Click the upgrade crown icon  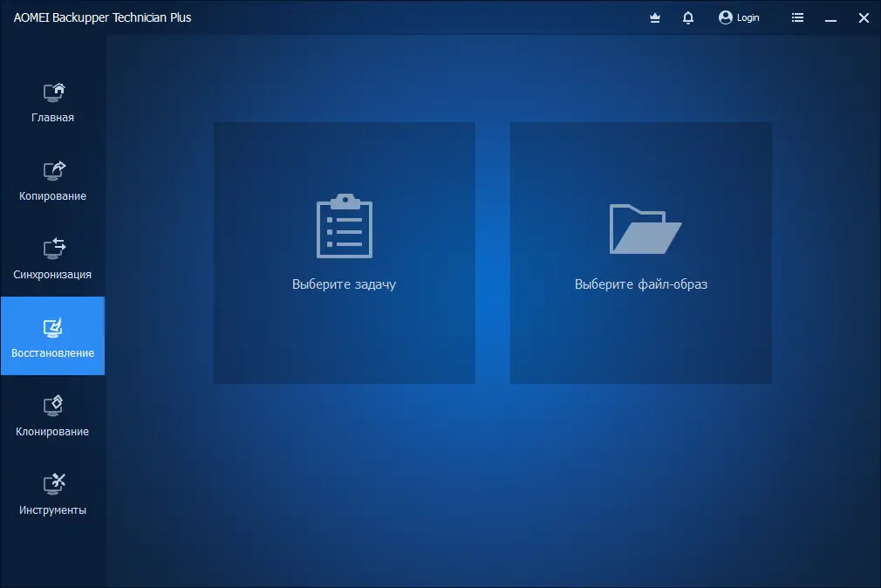pyautogui.click(x=654, y=17)
